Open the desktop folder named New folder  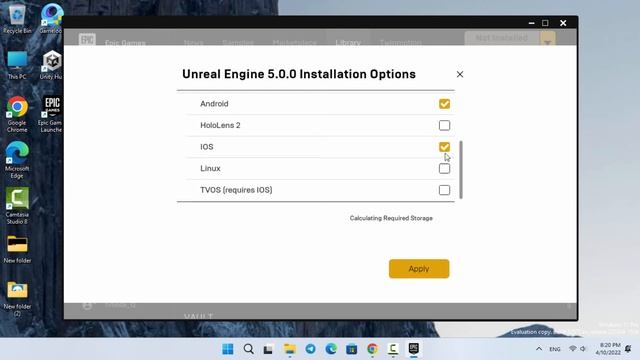pyautogui.click(x=17, y=249)
